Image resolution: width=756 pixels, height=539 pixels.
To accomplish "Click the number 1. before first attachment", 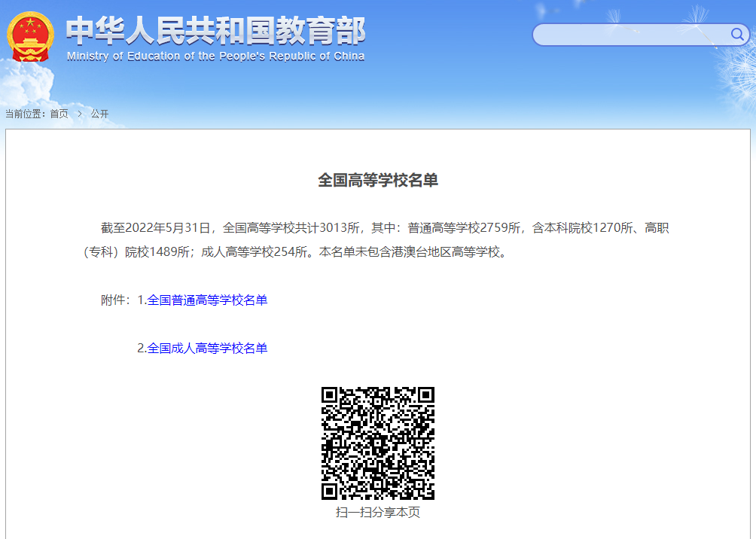I will [x=142, y=300].
